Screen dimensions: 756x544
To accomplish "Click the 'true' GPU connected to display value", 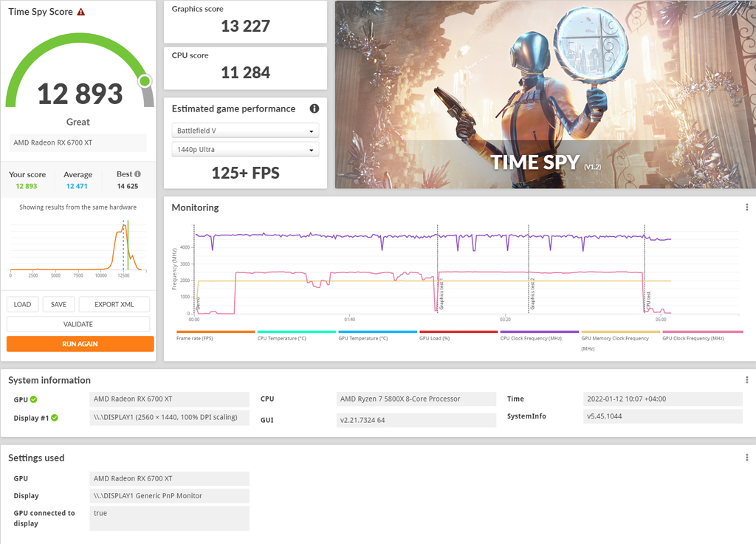I will [x=169, y=518].
